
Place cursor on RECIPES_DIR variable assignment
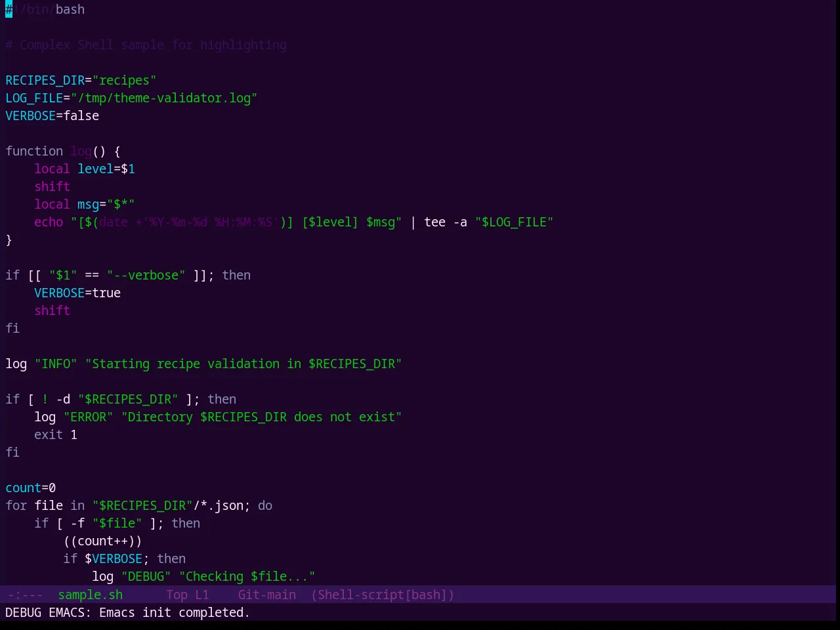tap(81, 80)
